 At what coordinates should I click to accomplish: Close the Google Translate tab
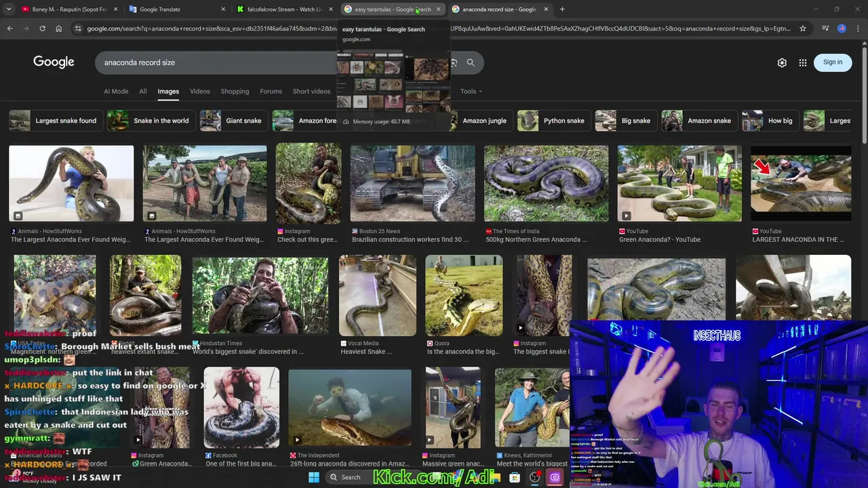tap(223, 9)
